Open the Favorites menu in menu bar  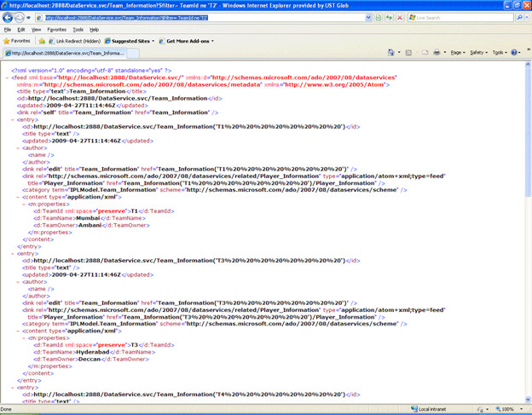(56, 30)
